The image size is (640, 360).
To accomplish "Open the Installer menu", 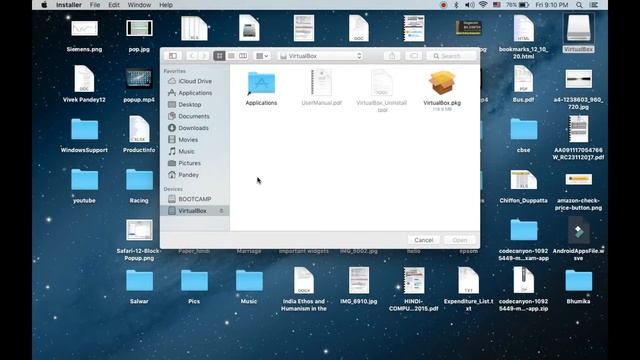I will click(x=69, y=5).
